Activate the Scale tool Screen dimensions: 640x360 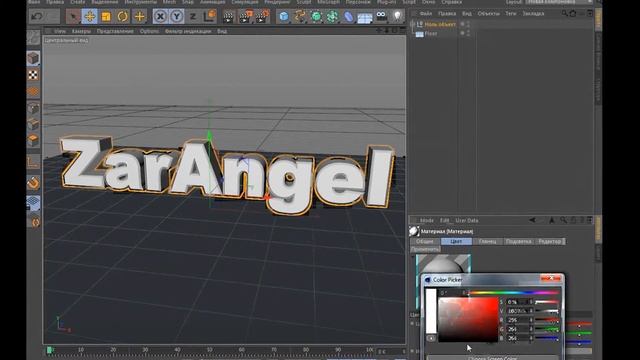click(x=106, y=17)
